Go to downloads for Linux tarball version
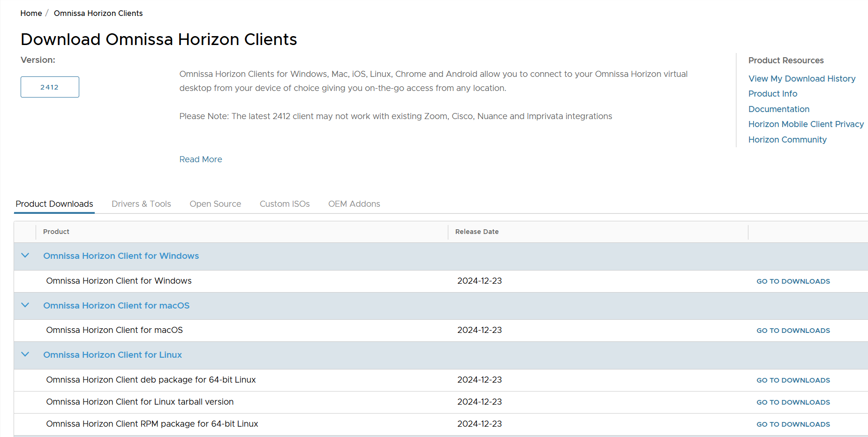The height and width of the screenshot is (437, 868). pyautogui.click(x=793, y=402)
